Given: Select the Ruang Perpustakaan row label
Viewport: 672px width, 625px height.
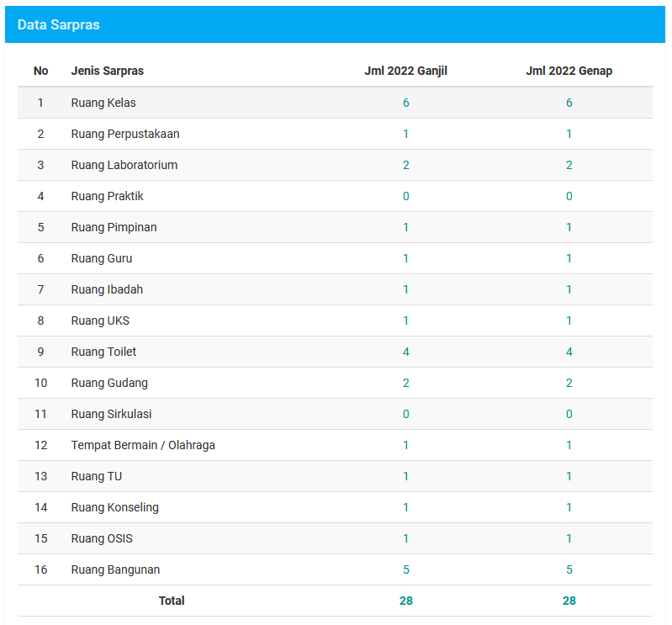Looking at the screenshot, I should (x=125, y=134).
